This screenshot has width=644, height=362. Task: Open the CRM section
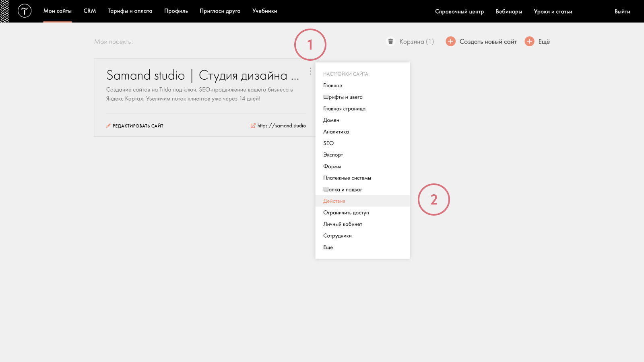pos(90,11)
